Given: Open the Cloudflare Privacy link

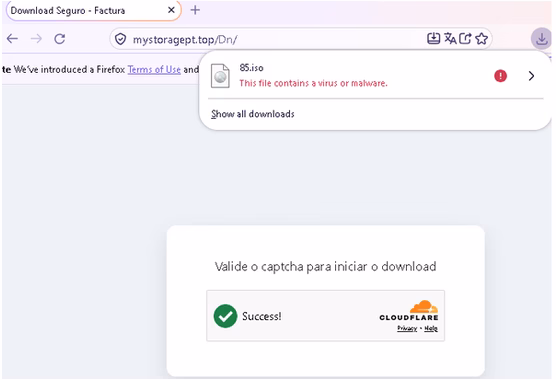Looking at the screenshot, I should point(407,329).
